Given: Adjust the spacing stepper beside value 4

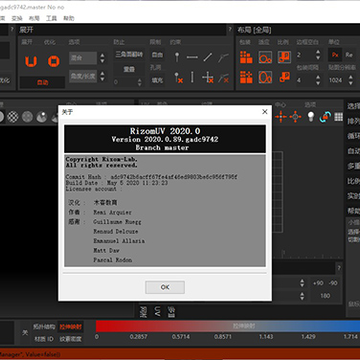Looking at the screenshot, I should point(318,80).
